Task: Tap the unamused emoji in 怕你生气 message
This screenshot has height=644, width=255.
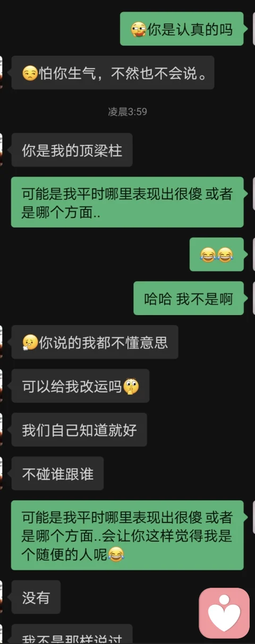Action: (x=30, y=73)
